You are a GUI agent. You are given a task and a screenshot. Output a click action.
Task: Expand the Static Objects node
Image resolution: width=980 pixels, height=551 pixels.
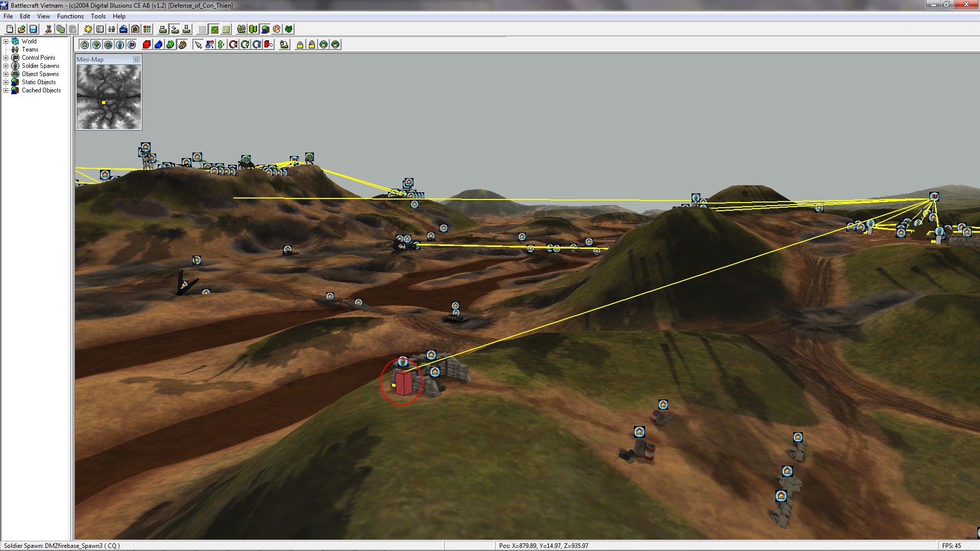click(x=6, y=82)
